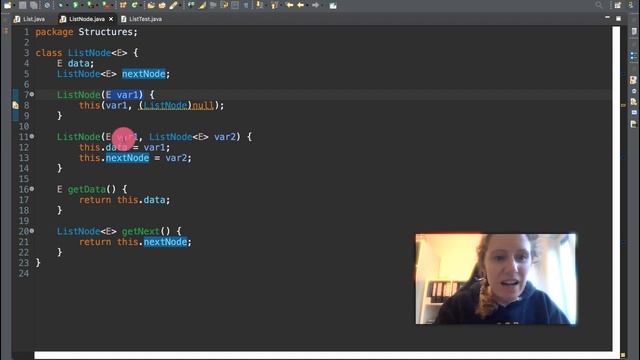The height and width of the screenshot is (360, 640).
Task: Open dropdown arrow next to Coverage icon
Action: [x=97, y=5]
